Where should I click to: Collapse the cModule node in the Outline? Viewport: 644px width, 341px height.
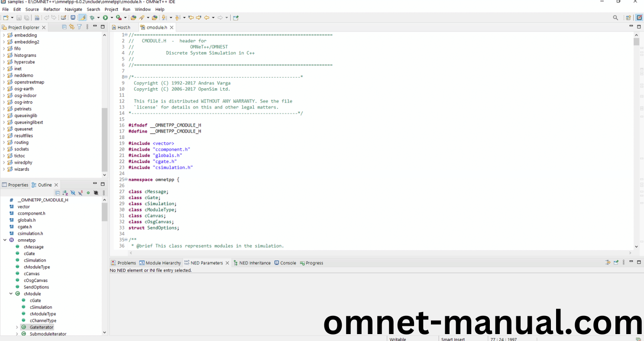pyautogui.click(x=11, y=294)
